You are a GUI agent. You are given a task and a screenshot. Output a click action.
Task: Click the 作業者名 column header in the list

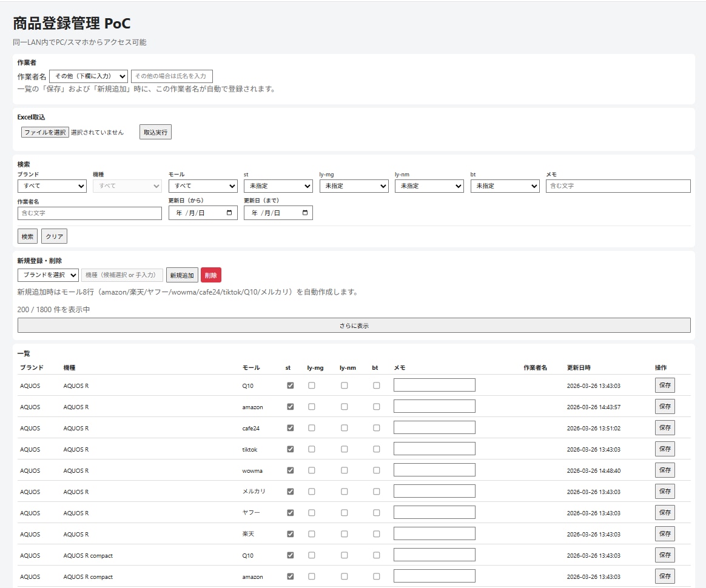coord(536,367)
